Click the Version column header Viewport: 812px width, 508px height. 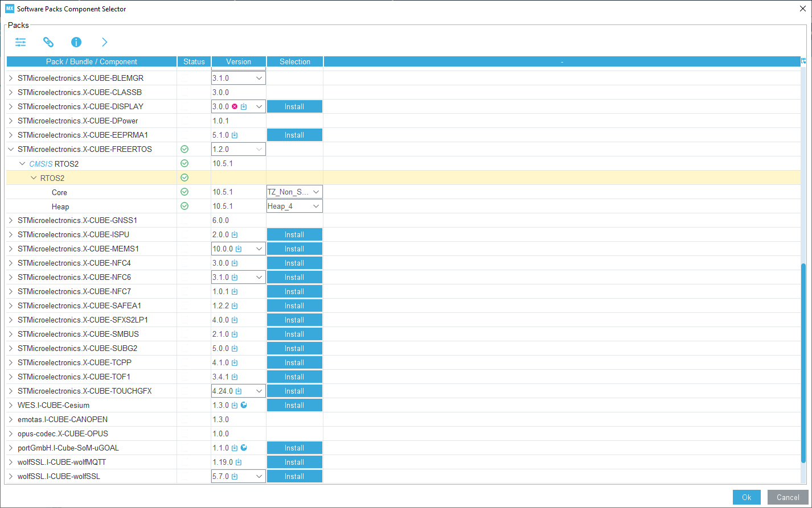click(x=238, y=61)
